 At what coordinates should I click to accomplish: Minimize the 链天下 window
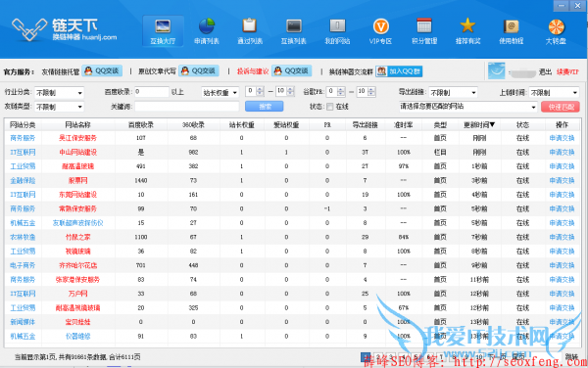(561, 5)
